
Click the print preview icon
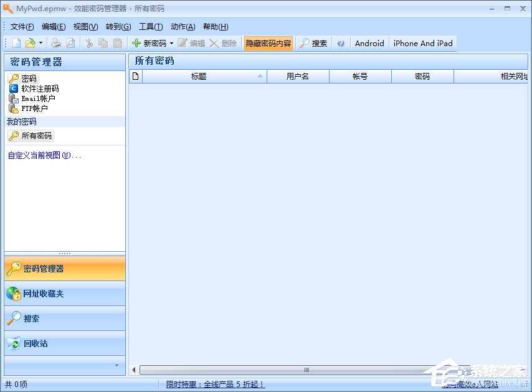pos(70,43)
